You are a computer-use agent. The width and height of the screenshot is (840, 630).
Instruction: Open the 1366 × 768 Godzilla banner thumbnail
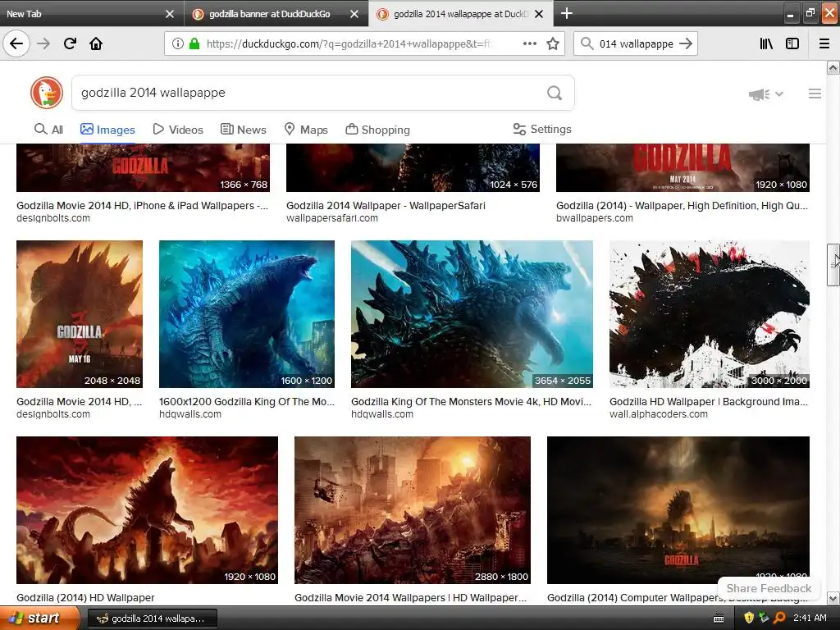143,167
